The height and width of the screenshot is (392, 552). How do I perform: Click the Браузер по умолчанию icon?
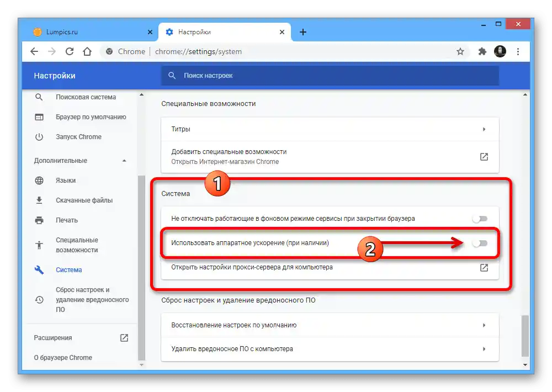(39, 117)
